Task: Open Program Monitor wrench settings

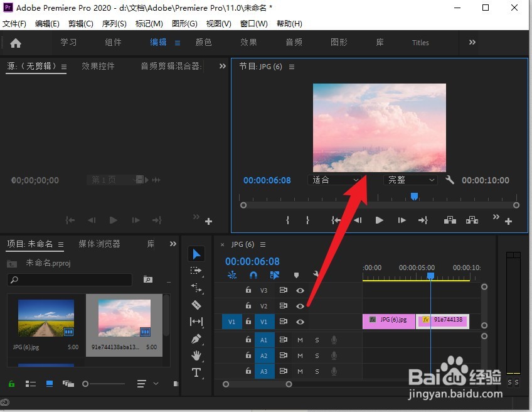Action: tap(450, 180)
